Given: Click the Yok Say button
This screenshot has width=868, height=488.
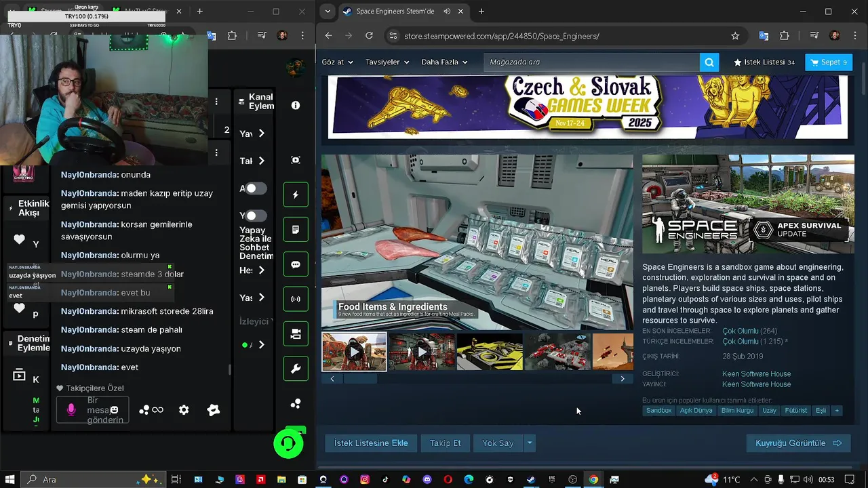Looking at the screenshot, I should click(498, 443).
